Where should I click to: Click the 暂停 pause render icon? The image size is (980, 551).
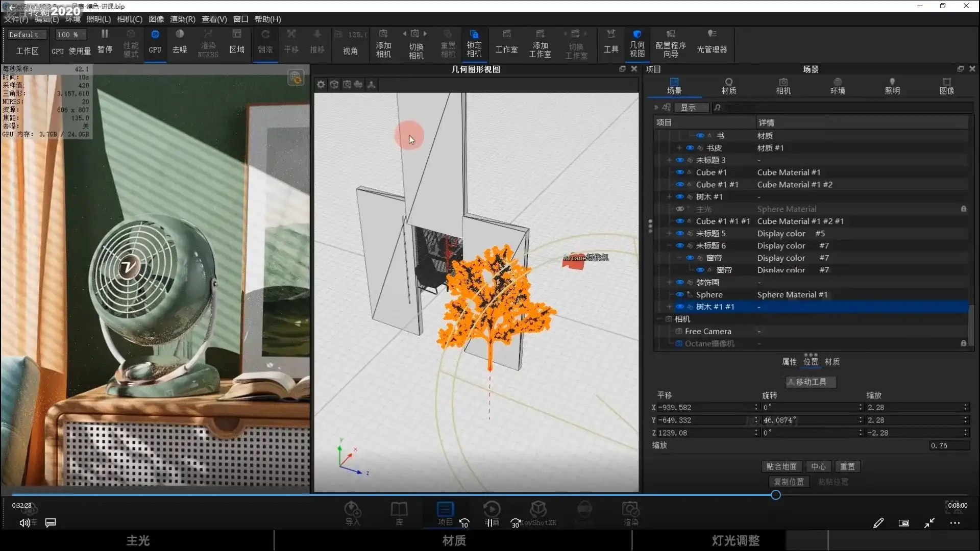pyautogui.click(x=105, y=35)
